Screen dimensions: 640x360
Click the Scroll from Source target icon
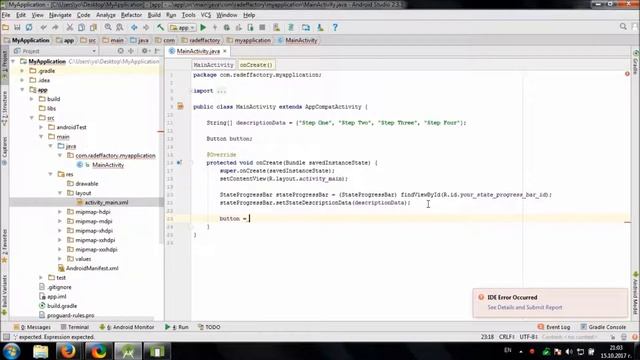[x=120, y=51]
